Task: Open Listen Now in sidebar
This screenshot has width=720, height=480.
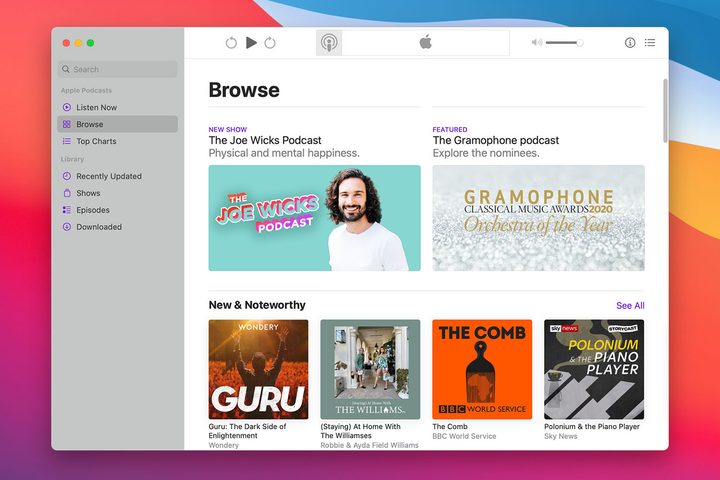Action: point(118,107)
